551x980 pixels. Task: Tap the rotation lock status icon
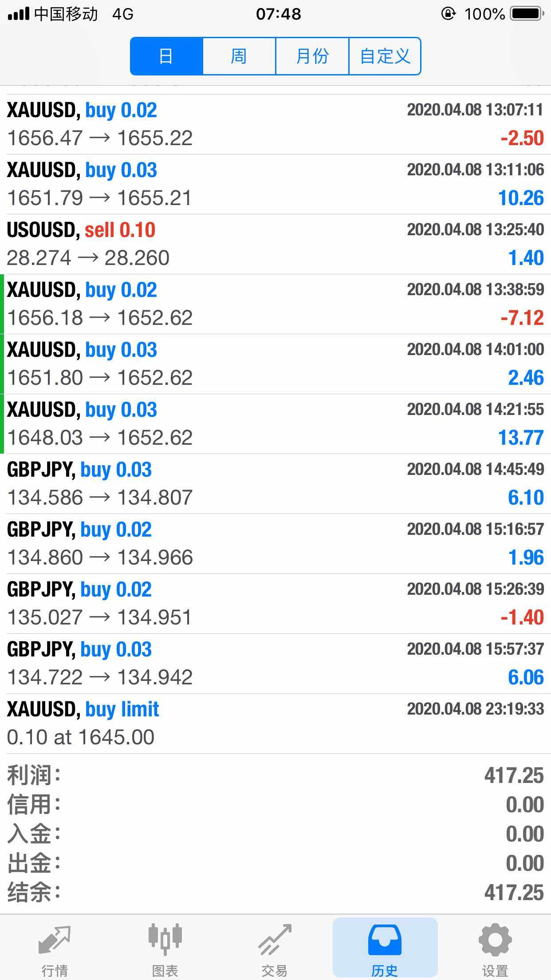(448, 14)
